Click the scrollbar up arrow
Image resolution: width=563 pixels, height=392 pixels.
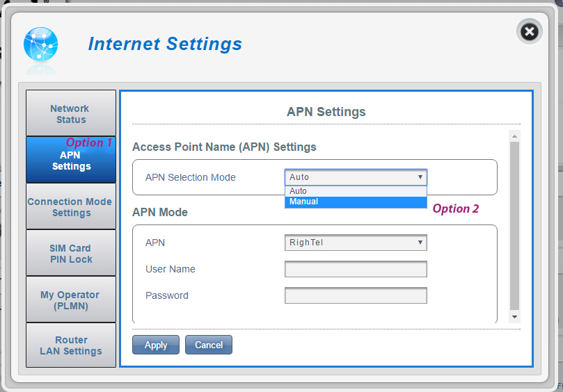click(x=514, y=136)
